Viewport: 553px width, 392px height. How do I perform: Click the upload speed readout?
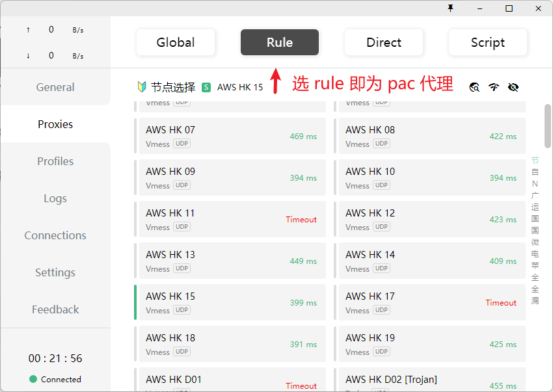(x=55, y=30)
